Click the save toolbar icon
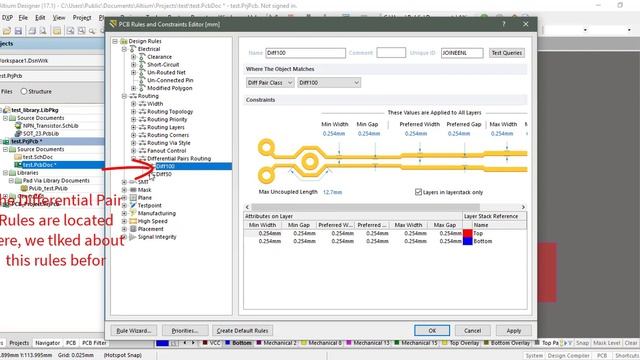 [18, 31]
